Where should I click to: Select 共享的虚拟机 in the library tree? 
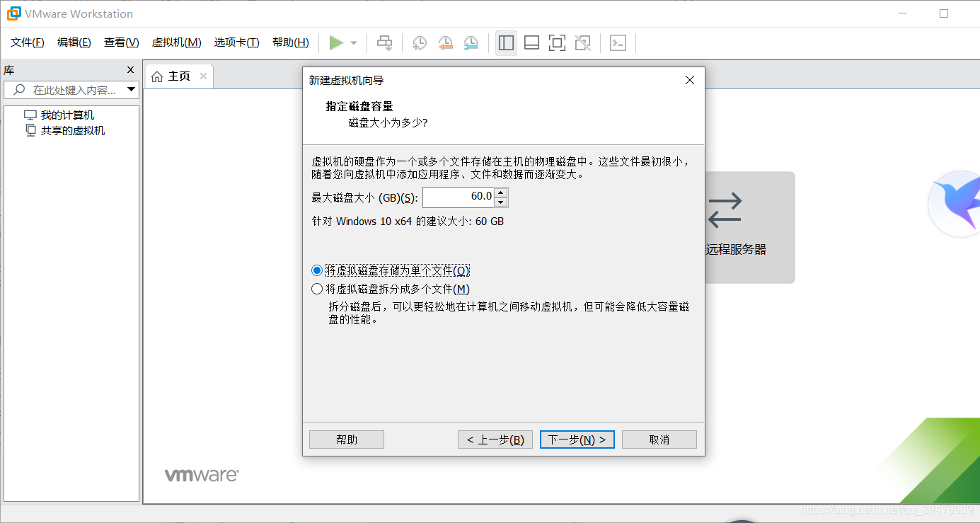click(65, 131)
